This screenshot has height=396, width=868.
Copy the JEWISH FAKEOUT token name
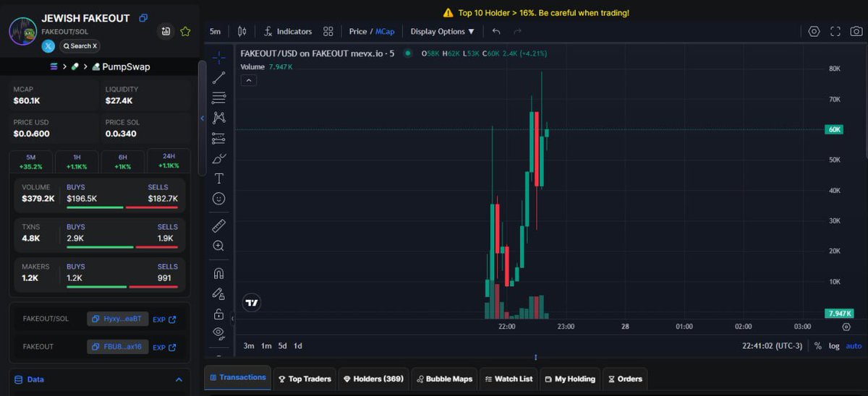point(143,18)
